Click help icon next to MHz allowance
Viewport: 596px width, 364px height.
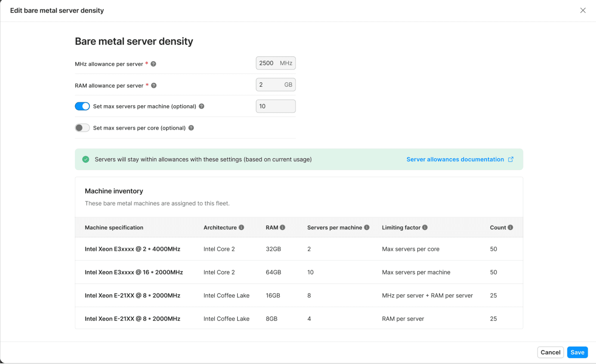tap(153, 64)
